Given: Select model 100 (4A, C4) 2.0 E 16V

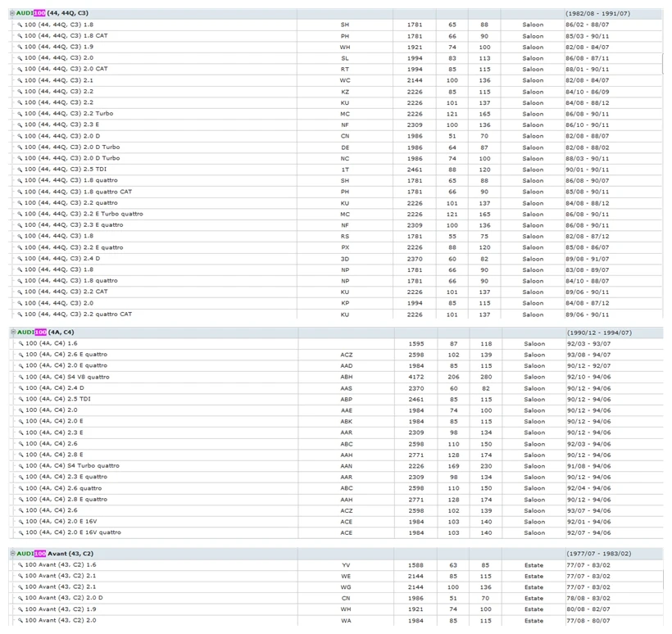Looking at the screenshot, I should 61,521.
